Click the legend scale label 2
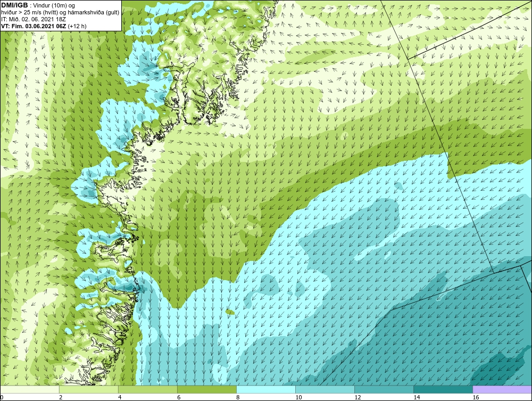The width and height of the screenshot is (532, 401). 61,397
